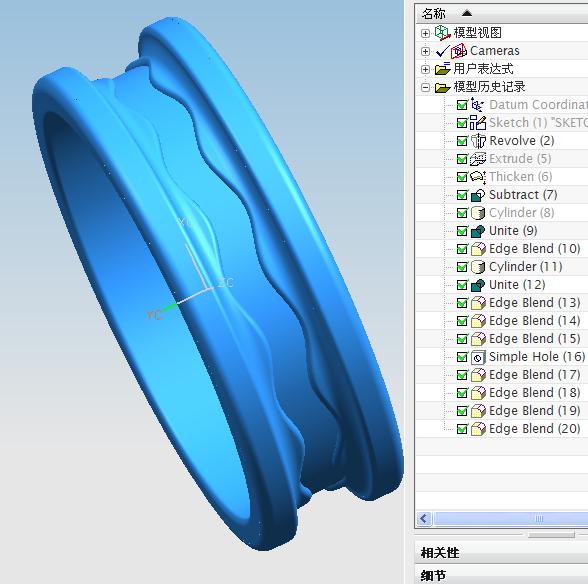Select the Cylinder (8) feature label
The height and width of the screenshot is (584, 588).
tap(522, 213)
